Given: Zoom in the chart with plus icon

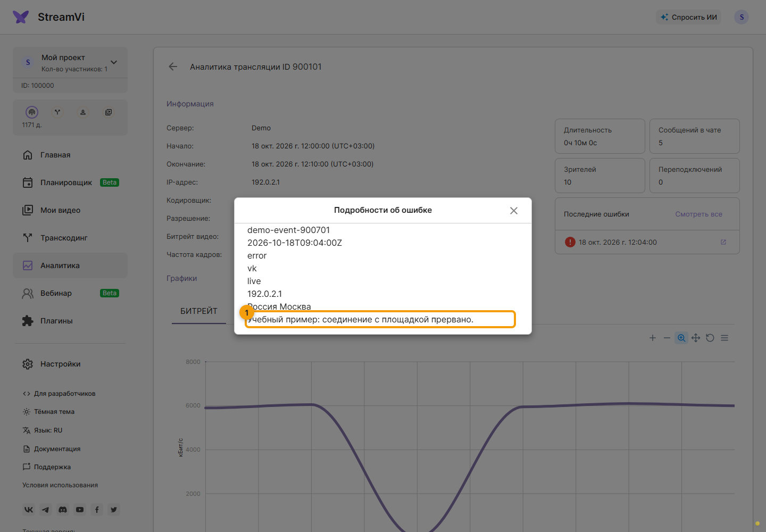Looking at the screenshot, I should tap(653, 338).
